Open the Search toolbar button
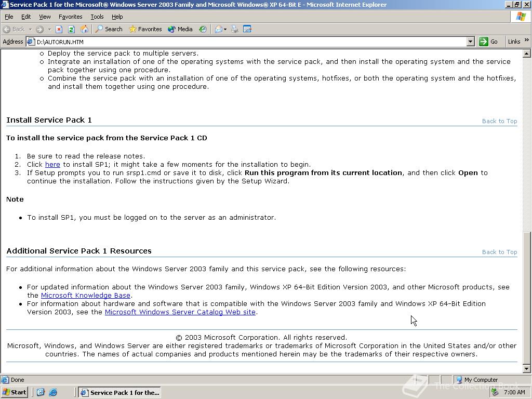 pos(109,29)
